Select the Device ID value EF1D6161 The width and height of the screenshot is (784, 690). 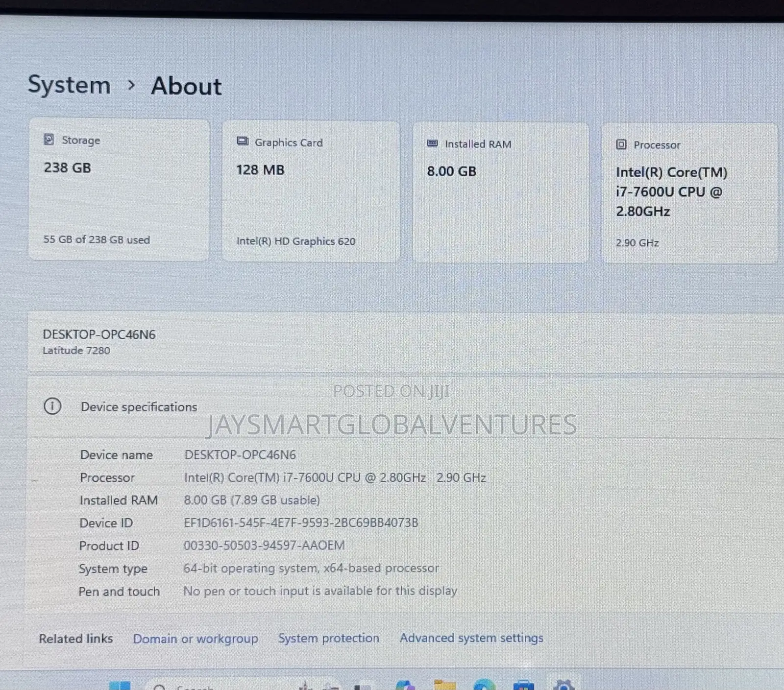tap(301, 523)
